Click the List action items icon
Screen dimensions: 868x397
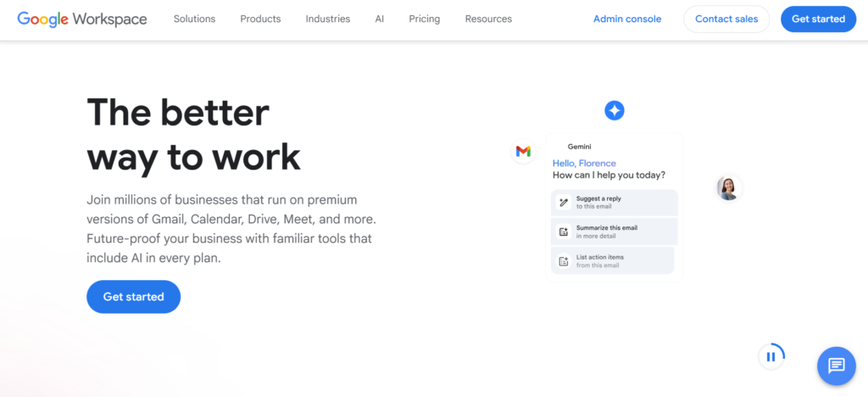pos(564,261)
